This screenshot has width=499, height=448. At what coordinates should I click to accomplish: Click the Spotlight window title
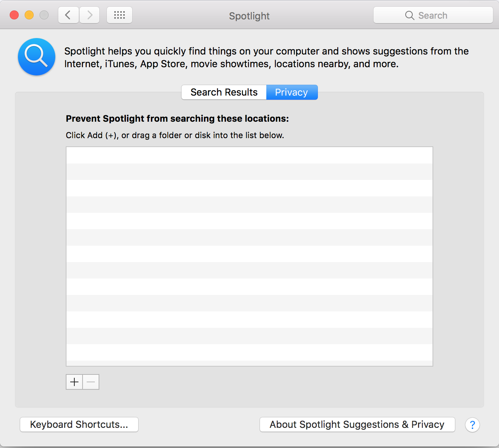coord(249,16)
